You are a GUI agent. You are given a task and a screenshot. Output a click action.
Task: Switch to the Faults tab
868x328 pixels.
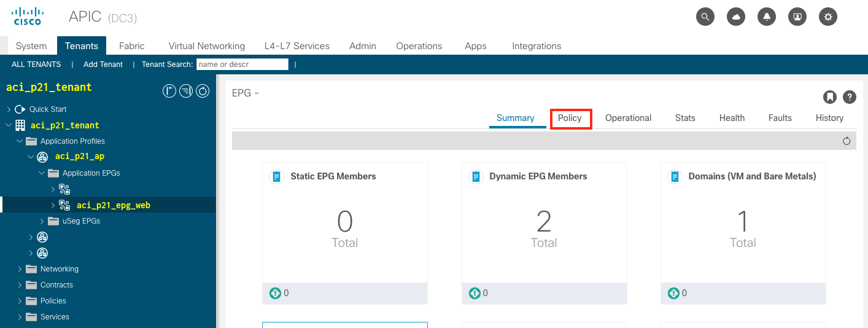point(780,118)
